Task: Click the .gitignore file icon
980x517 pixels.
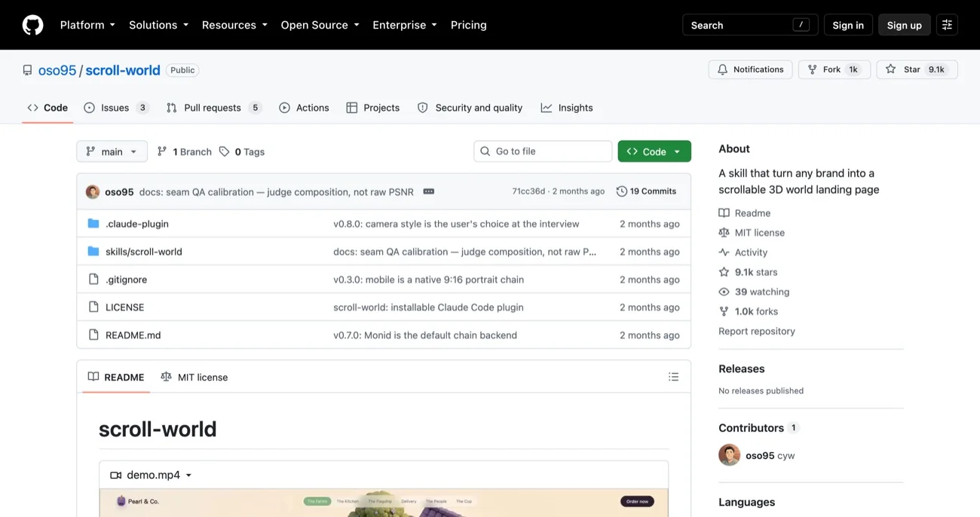Action: click(93, 280)
